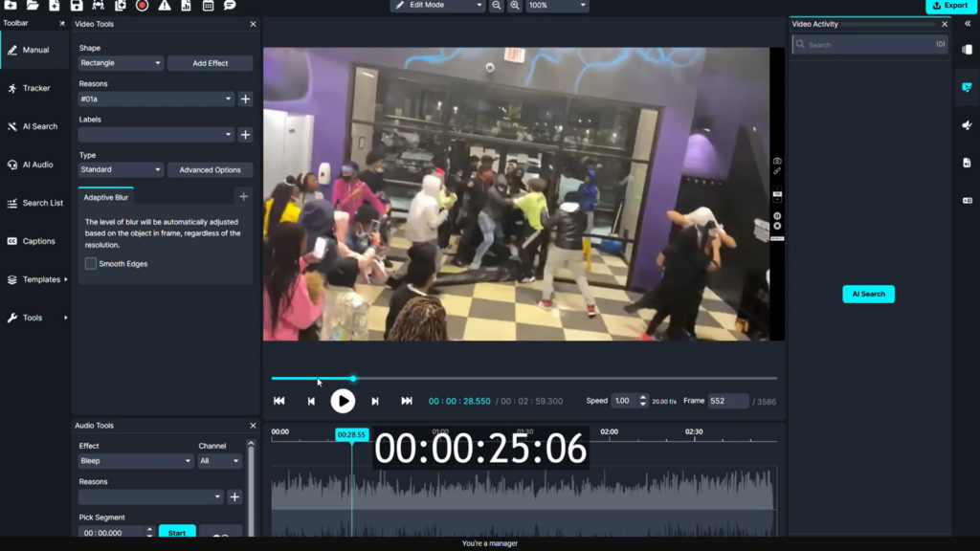The width and height of the screenshot is (980, 551).
Task: Open the comments speech bubble icon
Action: [230, 5]
